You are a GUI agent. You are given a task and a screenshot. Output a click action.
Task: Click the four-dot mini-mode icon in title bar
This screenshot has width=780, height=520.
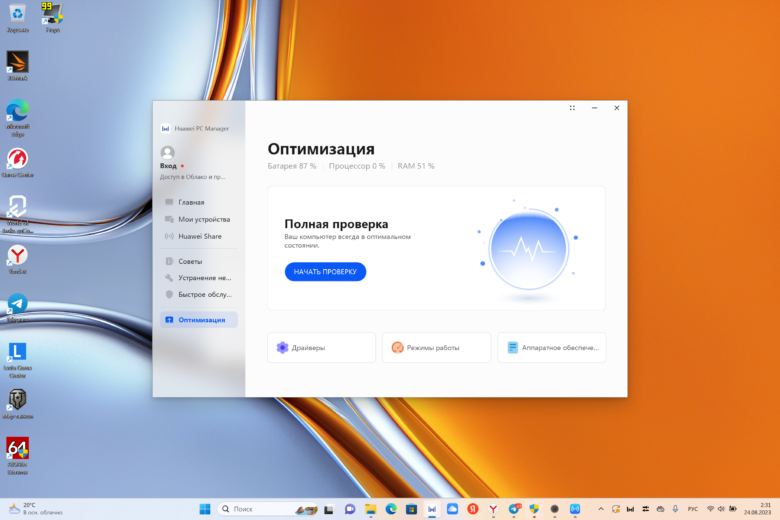572,108
